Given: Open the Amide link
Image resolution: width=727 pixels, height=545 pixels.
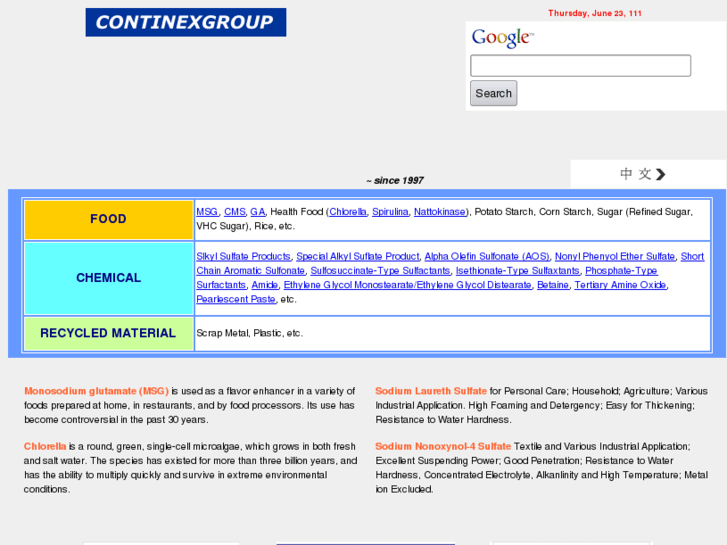Looking at the screenshot, I should tap(265, 285).
